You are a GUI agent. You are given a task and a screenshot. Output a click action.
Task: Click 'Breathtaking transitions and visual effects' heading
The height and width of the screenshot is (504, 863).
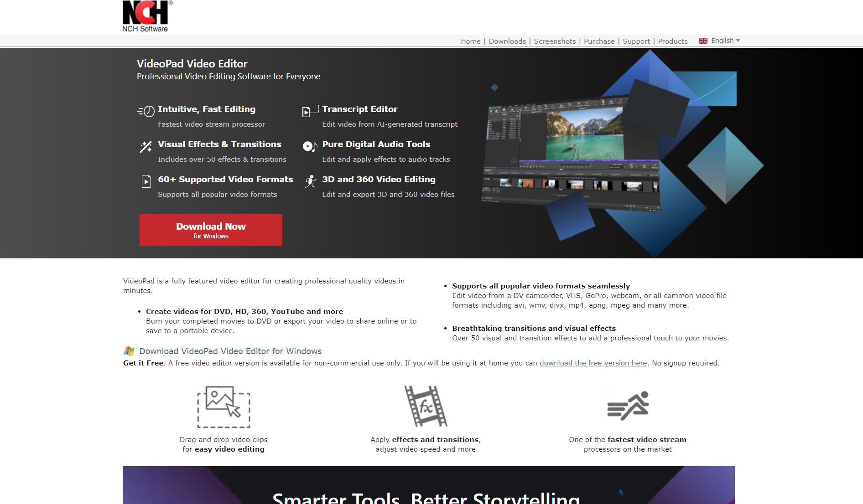(534, 328)
